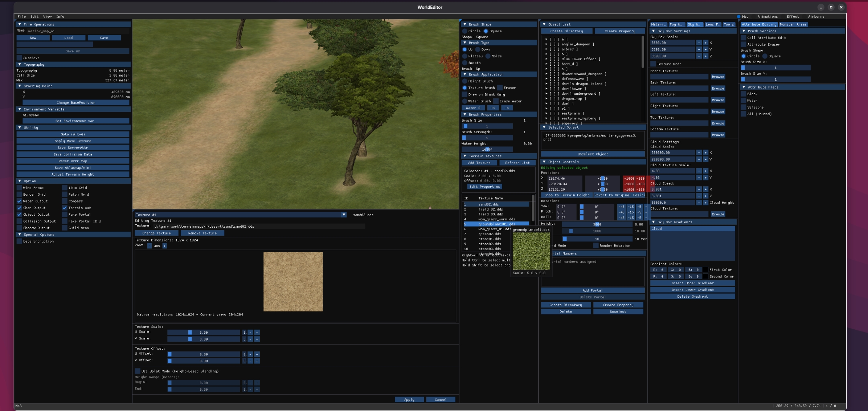Click the -1 water level button
This screenshot has width=868, height=411.
click(x=507, y=108)
